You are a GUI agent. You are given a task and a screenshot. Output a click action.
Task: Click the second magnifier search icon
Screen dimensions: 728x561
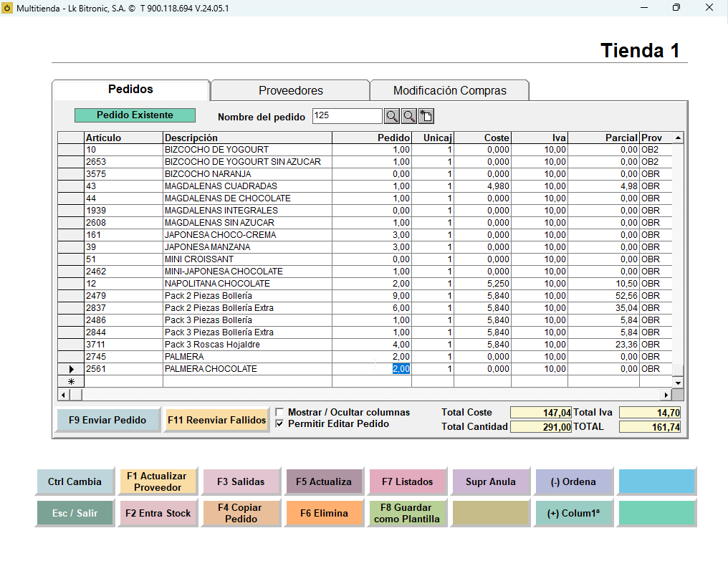point(409,116)
